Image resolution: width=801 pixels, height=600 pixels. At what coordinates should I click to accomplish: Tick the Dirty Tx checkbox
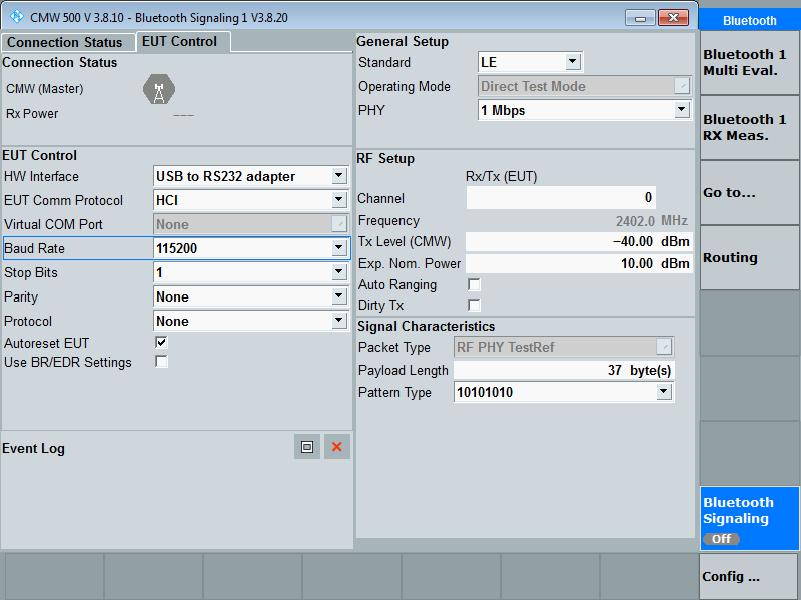474,305
